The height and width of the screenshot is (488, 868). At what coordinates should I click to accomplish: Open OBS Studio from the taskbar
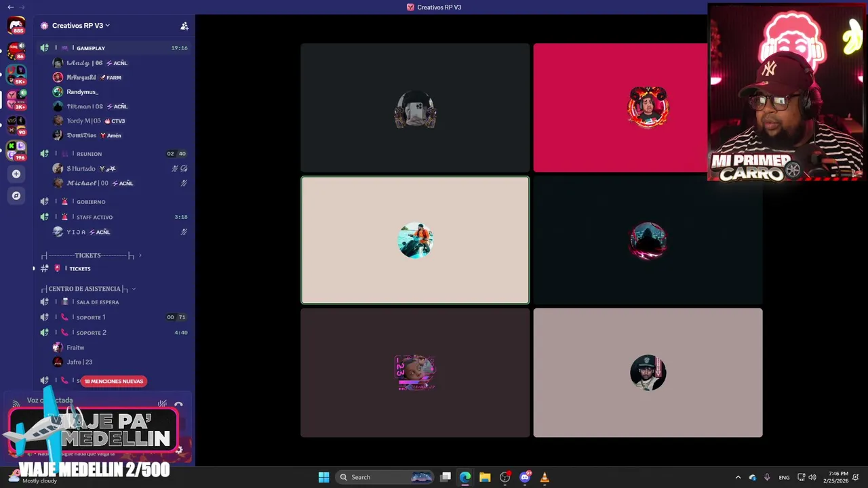click(505, 477)
